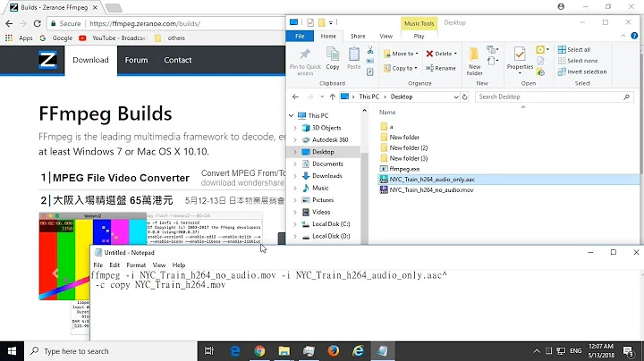Go back in Chrome browser

pyautogui.click(x=9, y=23)
